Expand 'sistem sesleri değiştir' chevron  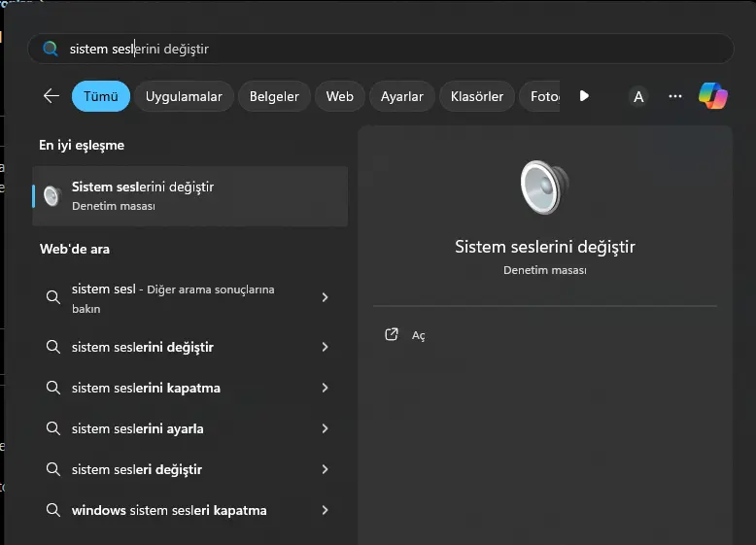(325, 469)
